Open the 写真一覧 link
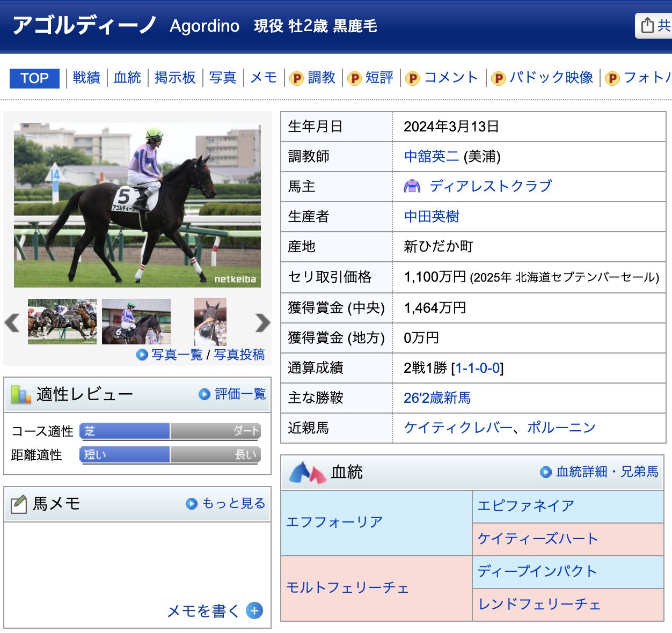The image size is (672, 633). [177, 355]
